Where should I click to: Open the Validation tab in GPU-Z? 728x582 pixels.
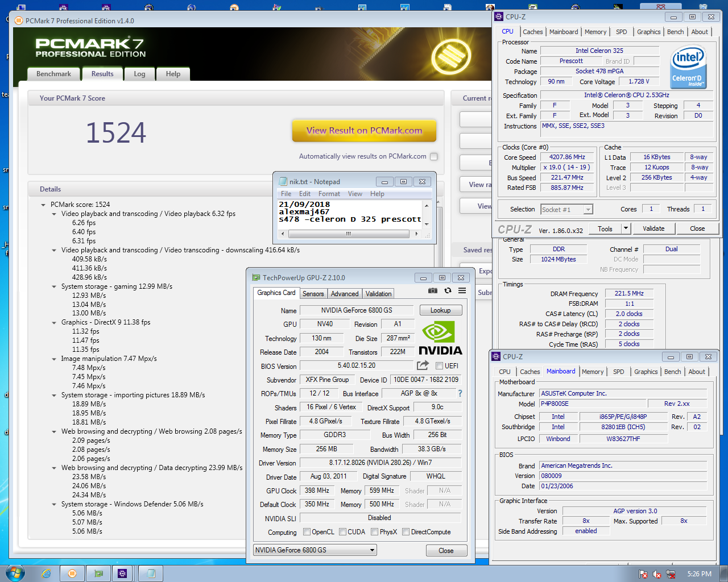pos(379,294)
